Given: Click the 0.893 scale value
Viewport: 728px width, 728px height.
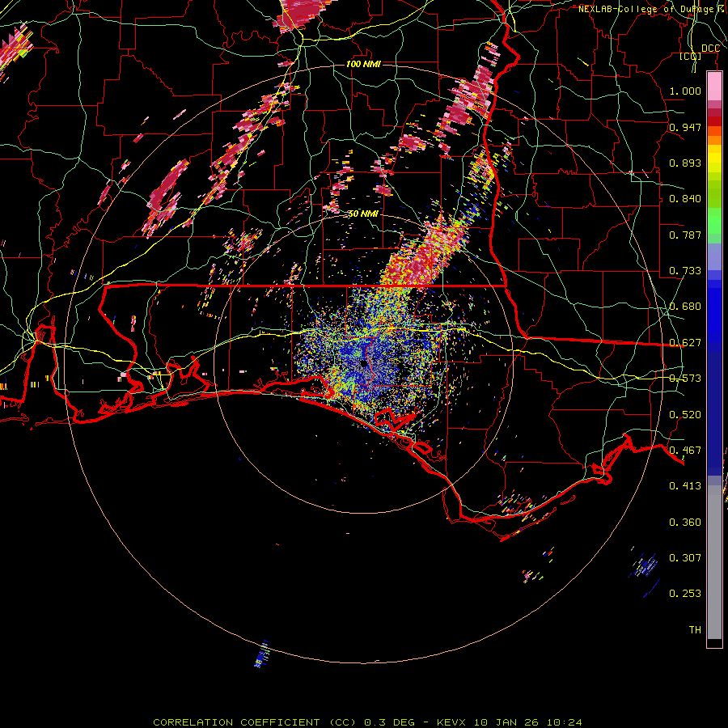Looking at the screenshot, I should click(685, 163).
